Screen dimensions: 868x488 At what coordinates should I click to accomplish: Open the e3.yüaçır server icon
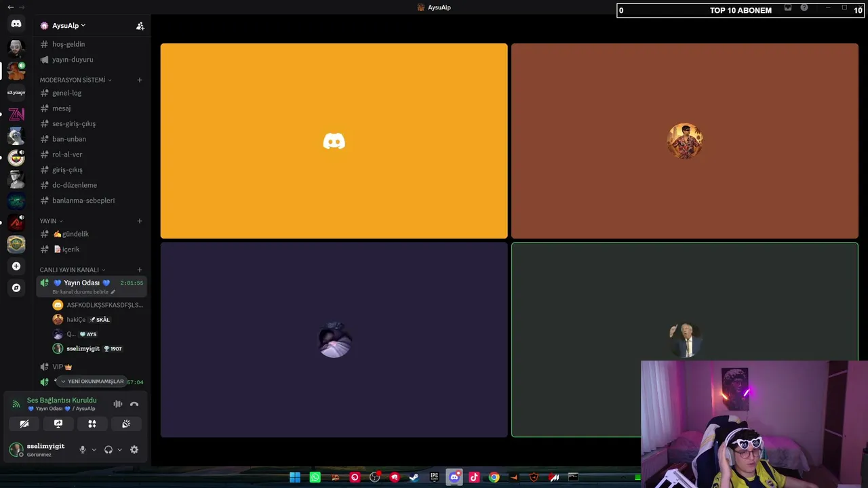16,92
